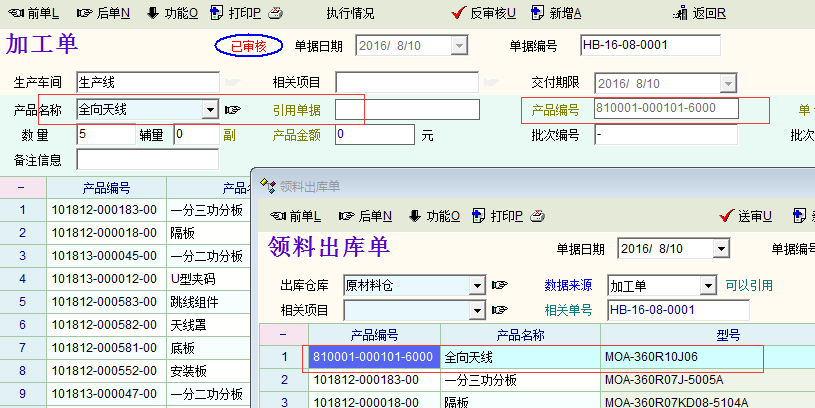Screen dimensions: 815x408
Task: Click the red checkmark 反审核 icon
Action: pos(459,13)
